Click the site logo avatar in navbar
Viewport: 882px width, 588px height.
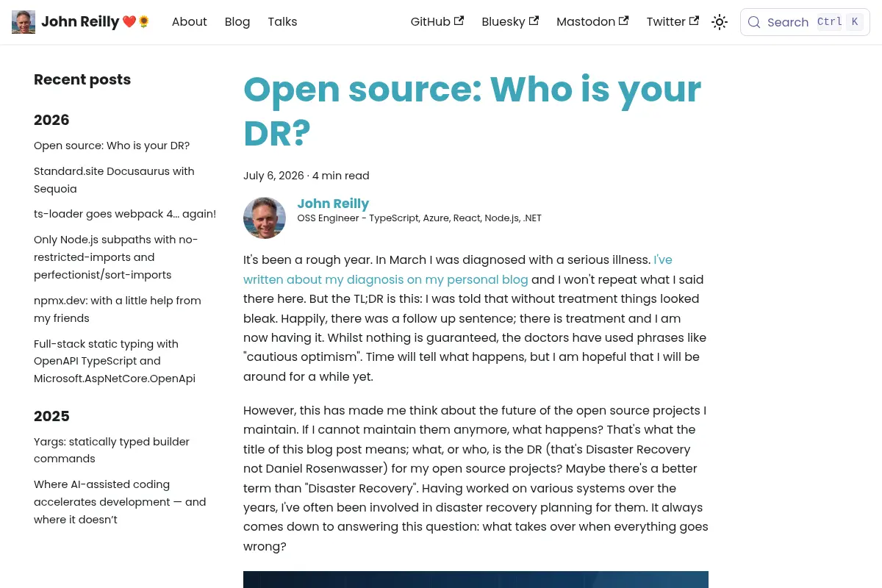(x=24, y=22)
